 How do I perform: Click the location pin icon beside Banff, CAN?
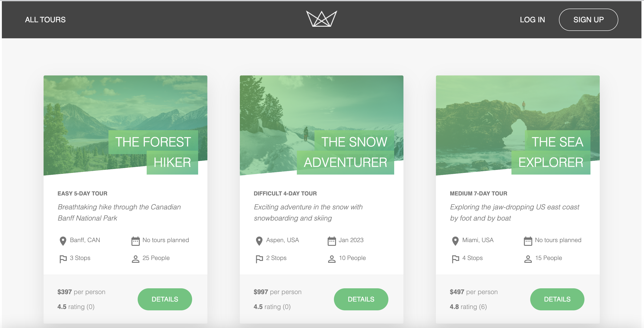pyautogui.click(x=63, y=241)
